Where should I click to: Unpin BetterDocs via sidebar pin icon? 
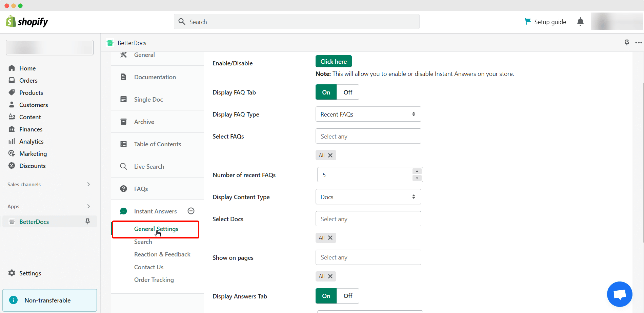[87, 221]
